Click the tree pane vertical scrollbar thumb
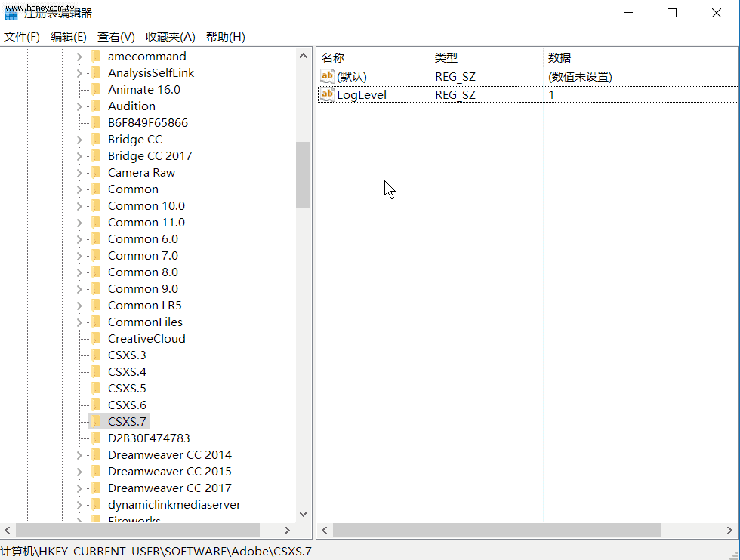740x560 pixels. click(x=303, y=175)
